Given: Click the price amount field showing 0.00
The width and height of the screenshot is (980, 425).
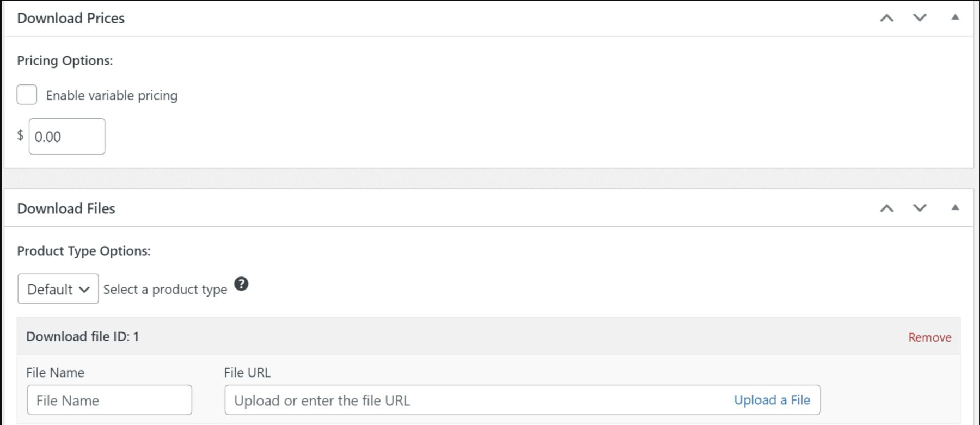Looking at the screenshot, I should click(66, 137).
